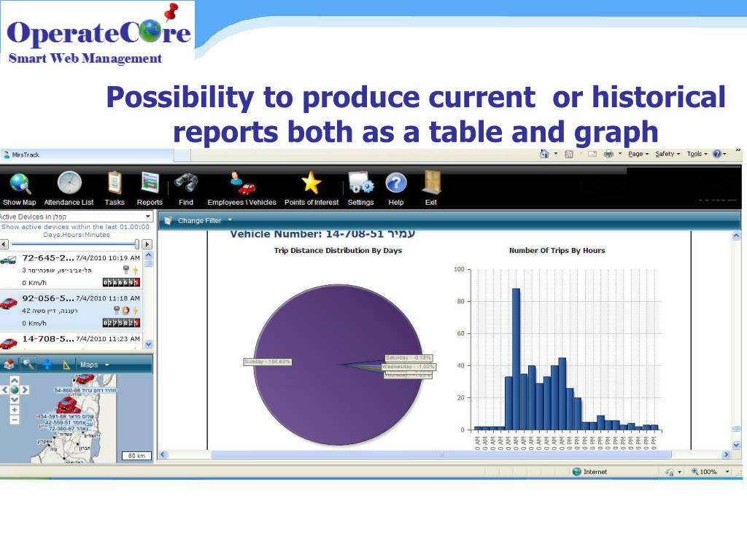
Task: Select the yellow triangle measure tool
Action: 66,365
